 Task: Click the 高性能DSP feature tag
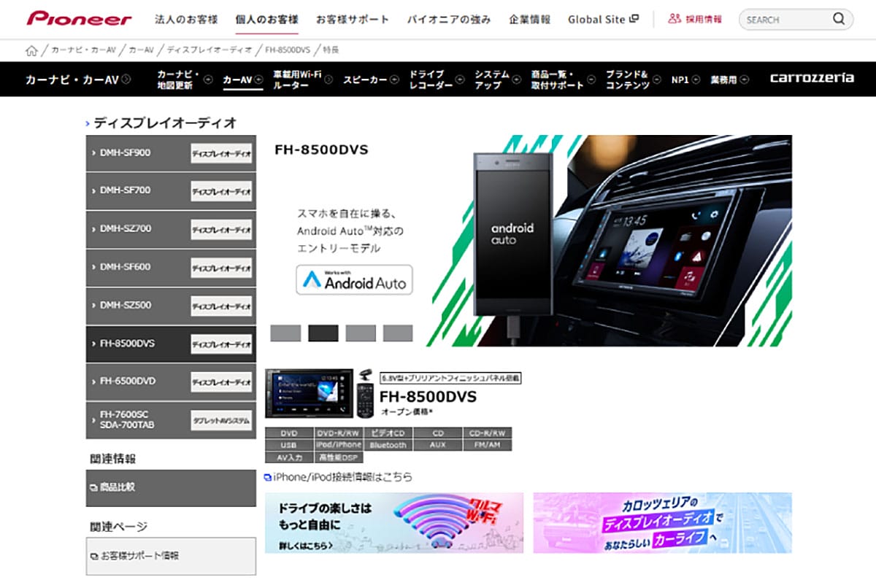tap(339, 457)
